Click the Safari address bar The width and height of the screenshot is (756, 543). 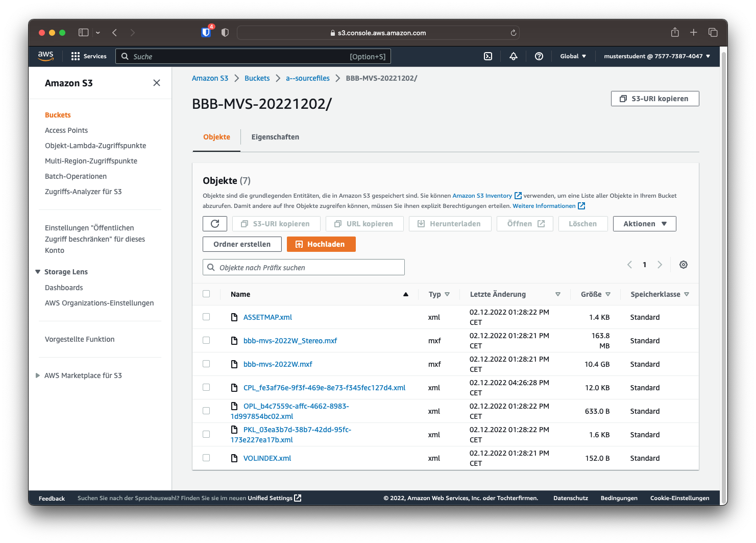click(x=378, y=33)
